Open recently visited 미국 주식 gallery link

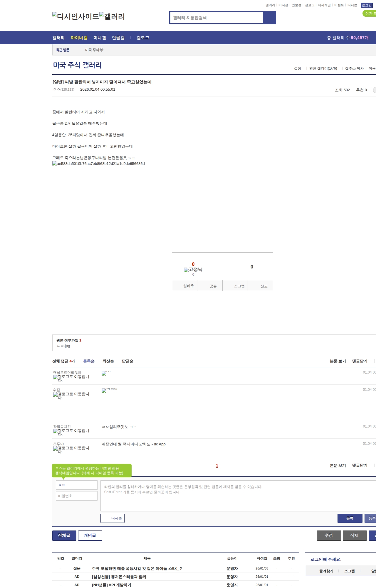tap(94, 50)
